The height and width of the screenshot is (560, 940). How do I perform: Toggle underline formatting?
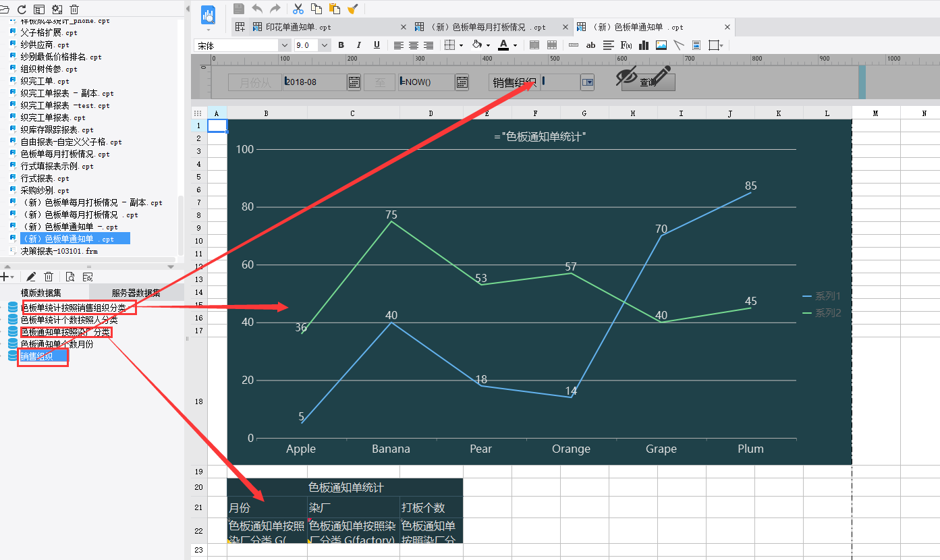click(x=377, y=45)
